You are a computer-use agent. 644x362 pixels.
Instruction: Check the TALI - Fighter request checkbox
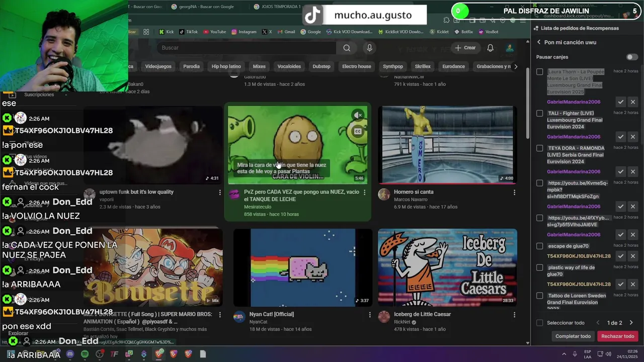(x=539, y=113)
